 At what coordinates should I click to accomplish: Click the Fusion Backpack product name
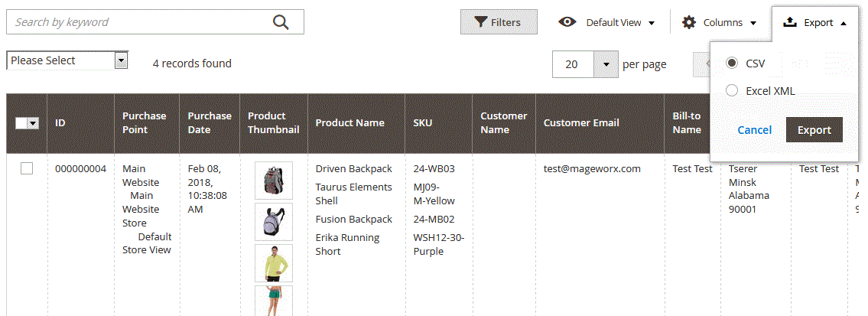pyautogui.click(x=354, y=219)
